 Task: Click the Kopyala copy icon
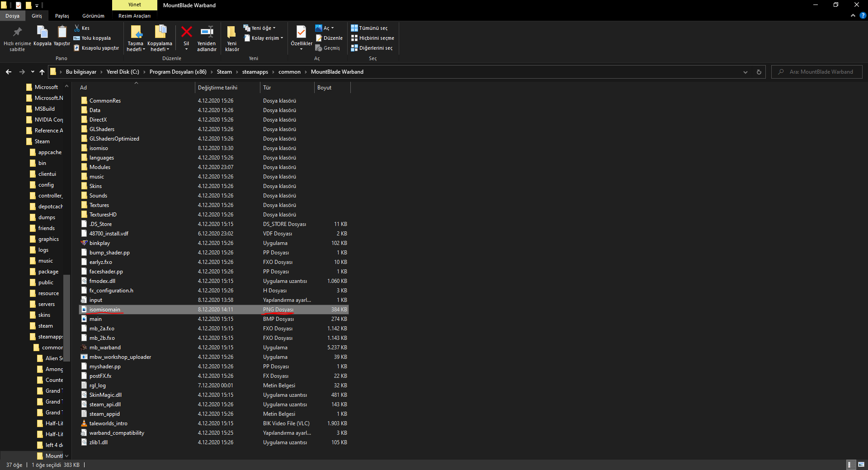click(x=42, y=36)
